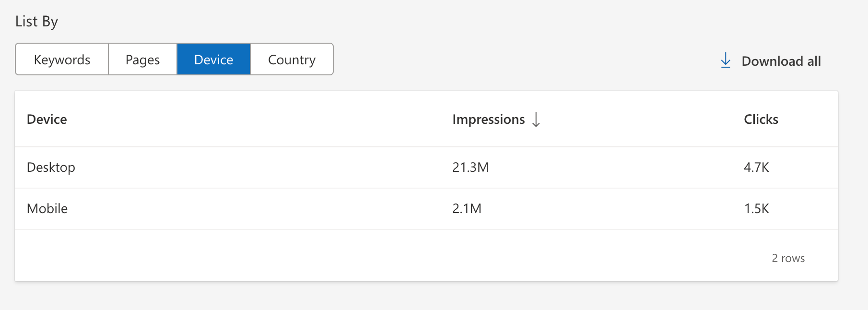Click the empty area of Mobile row
The width and height of the screenshot is (868, 310).
[264, 209]
